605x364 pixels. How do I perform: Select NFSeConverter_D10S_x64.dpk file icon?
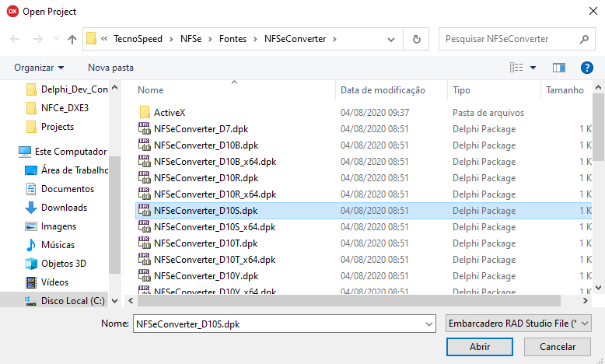click(145, 226)
